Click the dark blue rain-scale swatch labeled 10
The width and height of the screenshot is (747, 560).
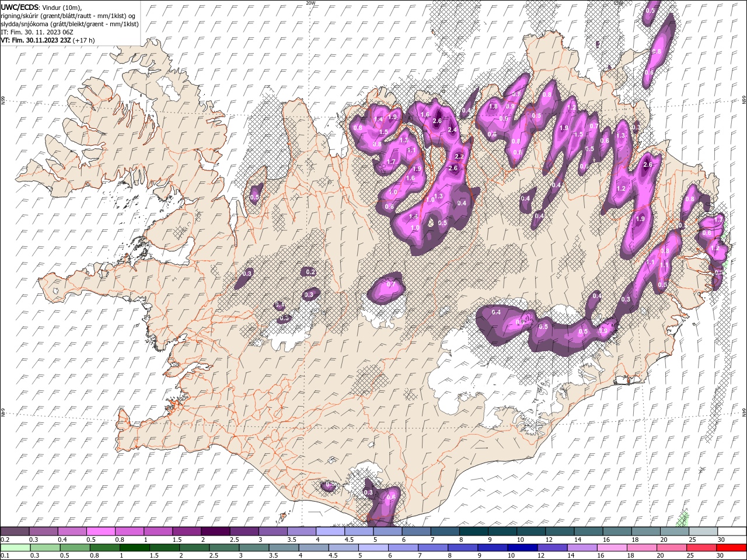coord(522,548)
